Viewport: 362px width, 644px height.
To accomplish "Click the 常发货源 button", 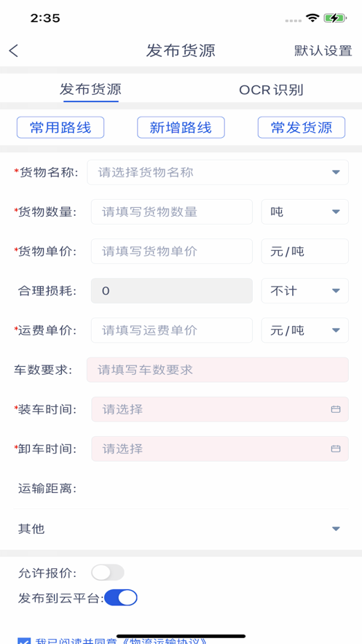I will (x=302, y=128).
